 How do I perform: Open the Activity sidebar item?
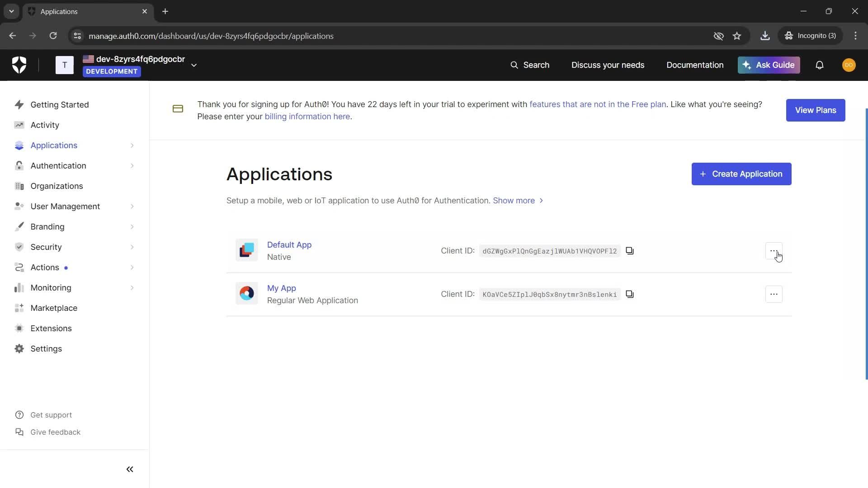[x=44, y=125]
